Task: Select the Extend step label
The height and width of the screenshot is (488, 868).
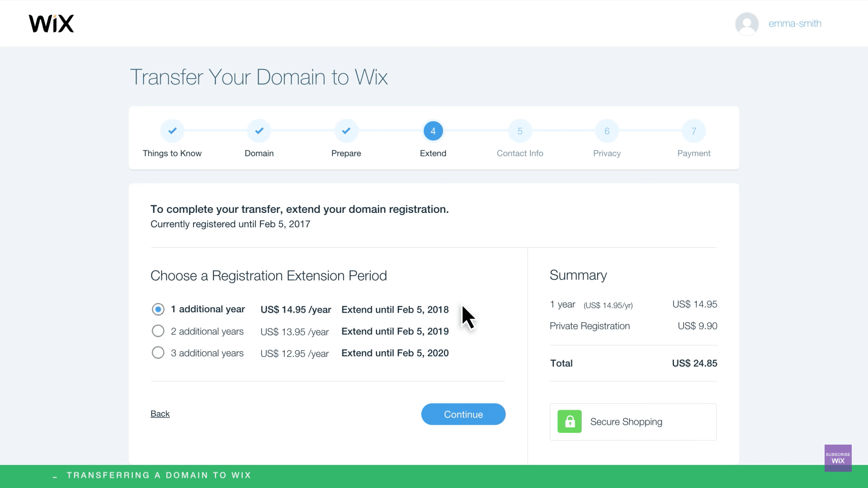Action: pos(433,153)
